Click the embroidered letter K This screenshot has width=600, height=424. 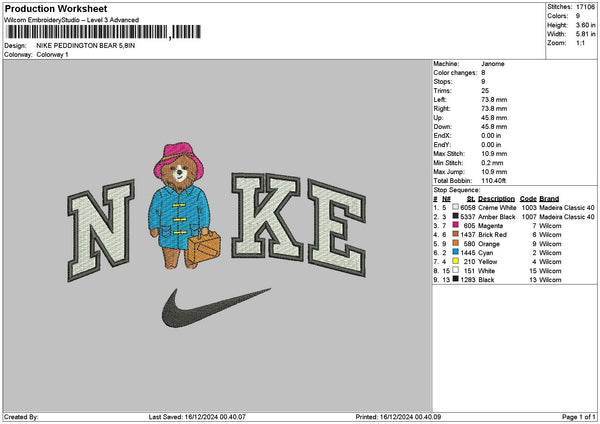(267, 216)
